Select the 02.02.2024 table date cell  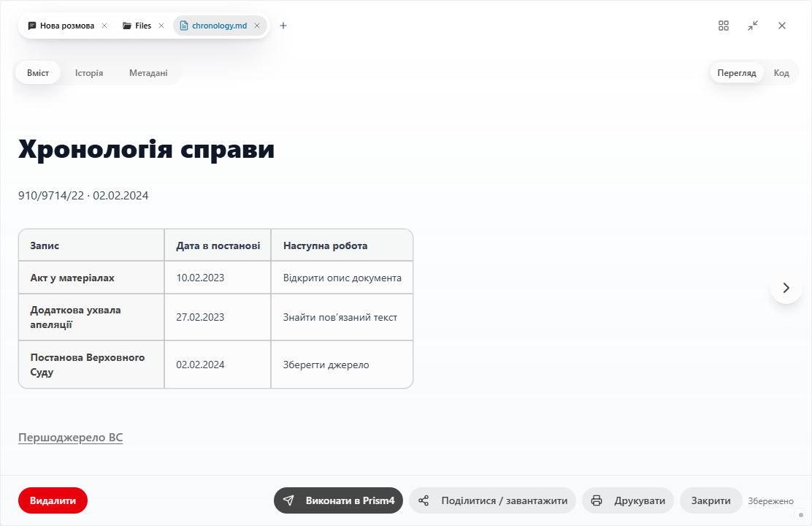coord(218,365)
